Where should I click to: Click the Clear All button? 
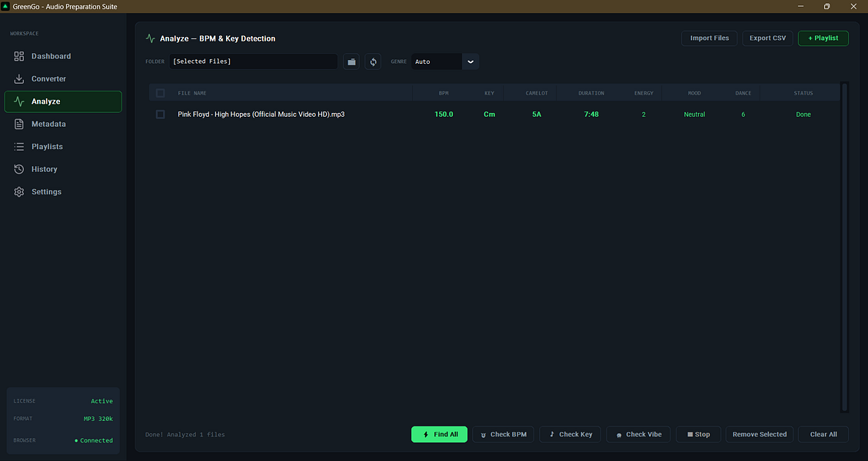823,434
